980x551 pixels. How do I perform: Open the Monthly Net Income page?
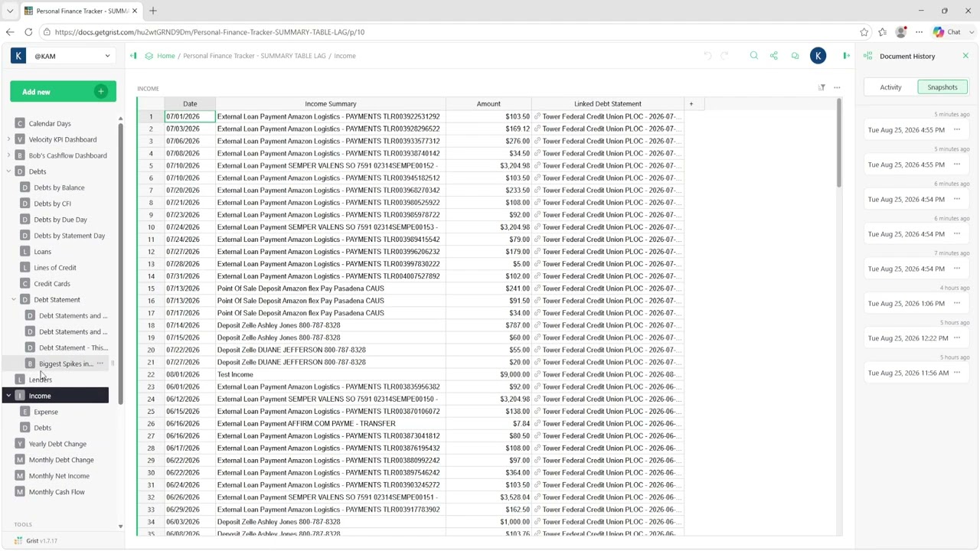point(59,476)
